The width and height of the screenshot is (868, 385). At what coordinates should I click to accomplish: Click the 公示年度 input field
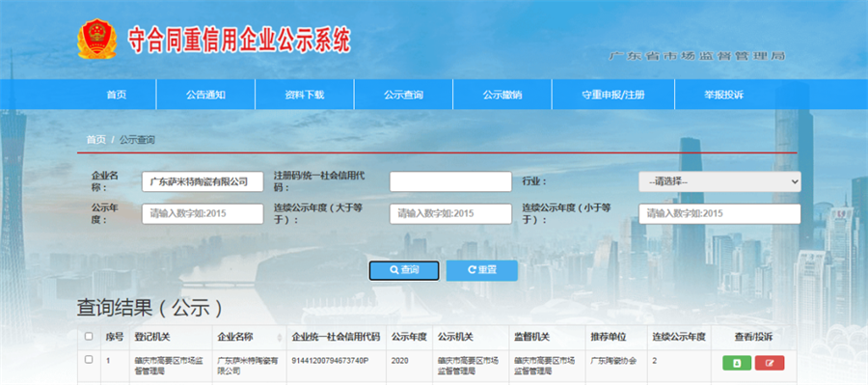coord(203,214)
